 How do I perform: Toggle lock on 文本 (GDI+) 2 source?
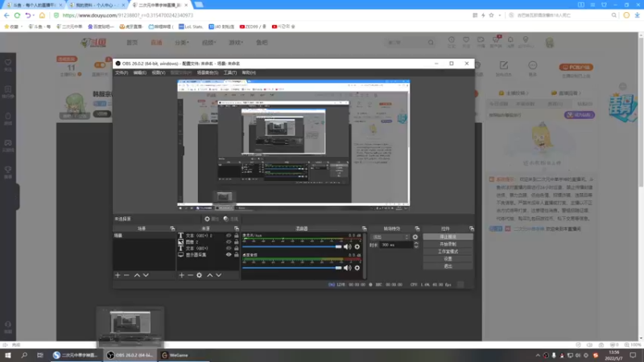(x=236, y=236)
